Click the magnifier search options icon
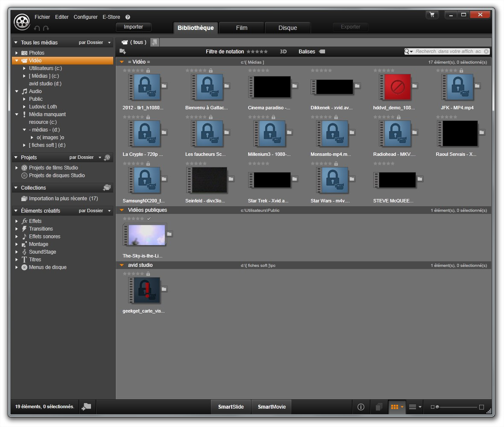This screenshot has width=504, height=427. point(408,51)
